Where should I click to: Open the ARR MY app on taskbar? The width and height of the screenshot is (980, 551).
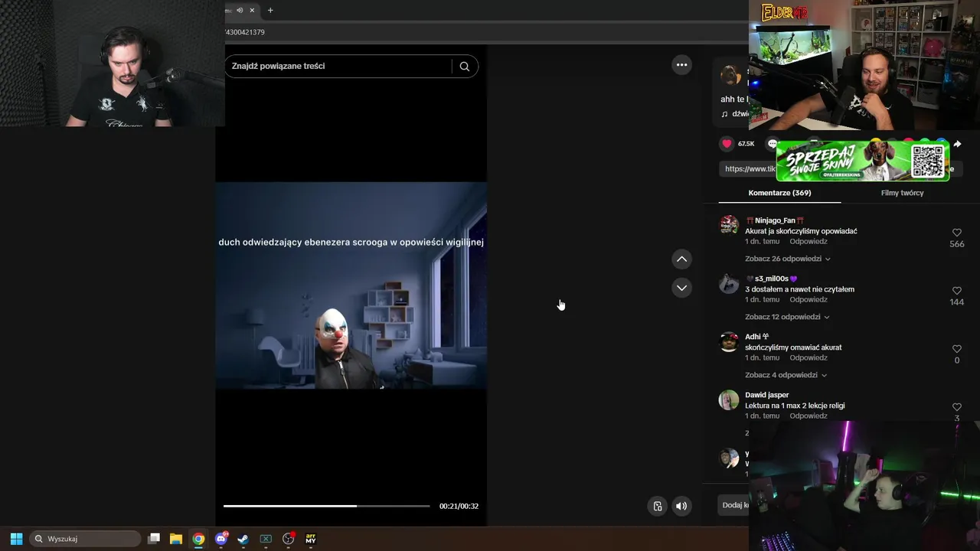click(310, 539)
